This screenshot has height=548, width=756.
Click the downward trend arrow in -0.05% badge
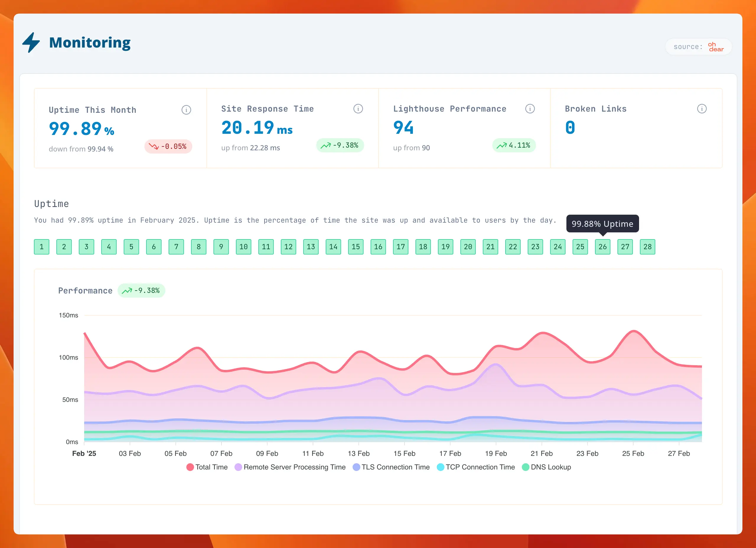[x=153, y=146]
